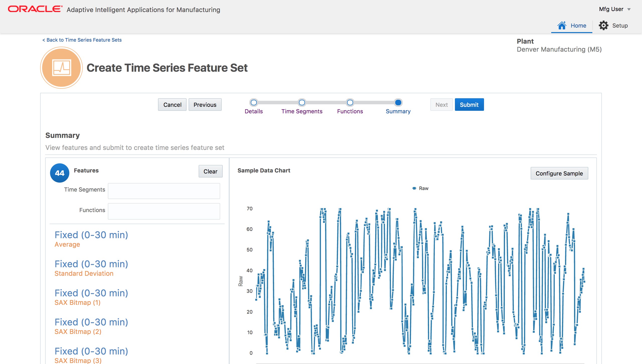
Task: Select the Home icon in the top bar
Action: point(562,25)
